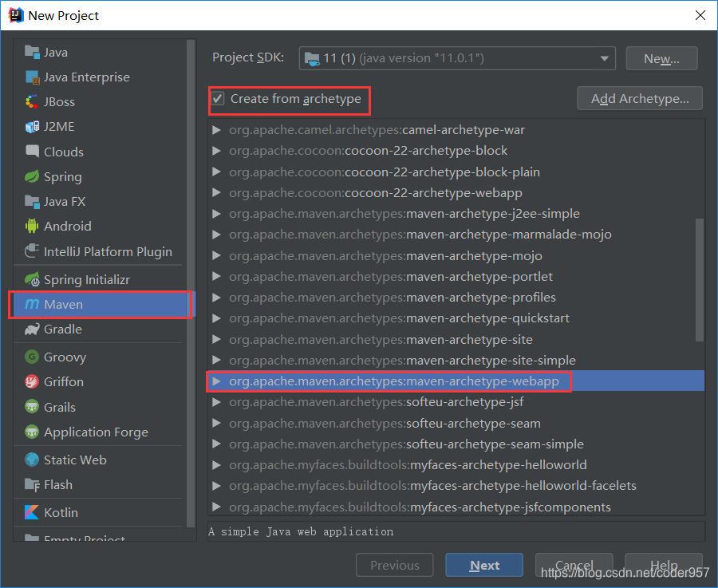Screen dimensions: 718x588
Task: Select maven-archetype-portlet row
Action: point(456,277)
